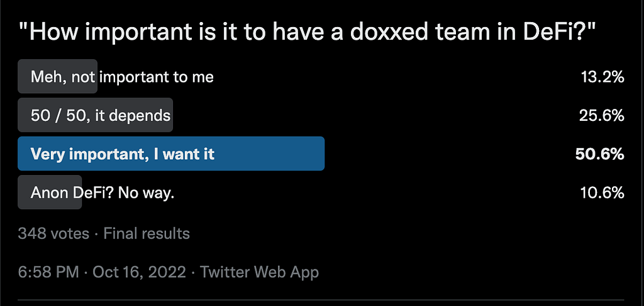Click the 10.6% result percentage

(602, 193)
